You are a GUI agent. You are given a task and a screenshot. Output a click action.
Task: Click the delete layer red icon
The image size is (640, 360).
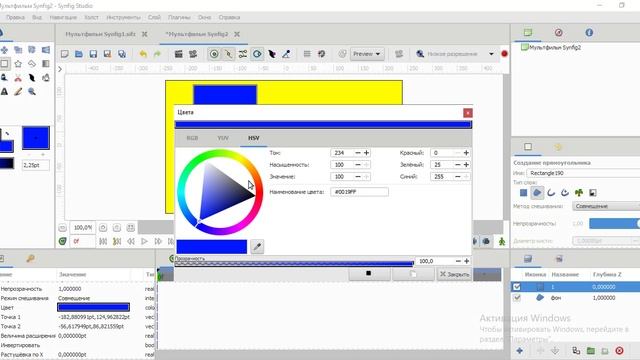click(619, 351)
